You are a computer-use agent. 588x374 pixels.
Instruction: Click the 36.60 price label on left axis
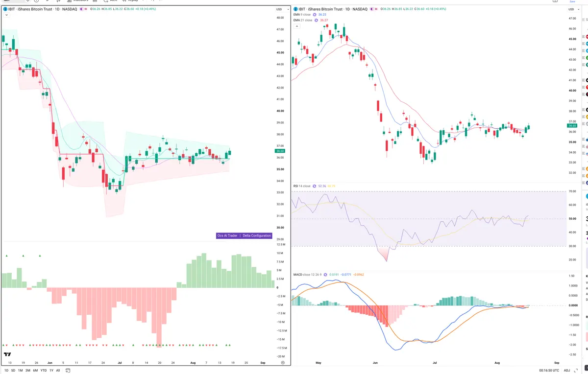click(x=279, y=151)
